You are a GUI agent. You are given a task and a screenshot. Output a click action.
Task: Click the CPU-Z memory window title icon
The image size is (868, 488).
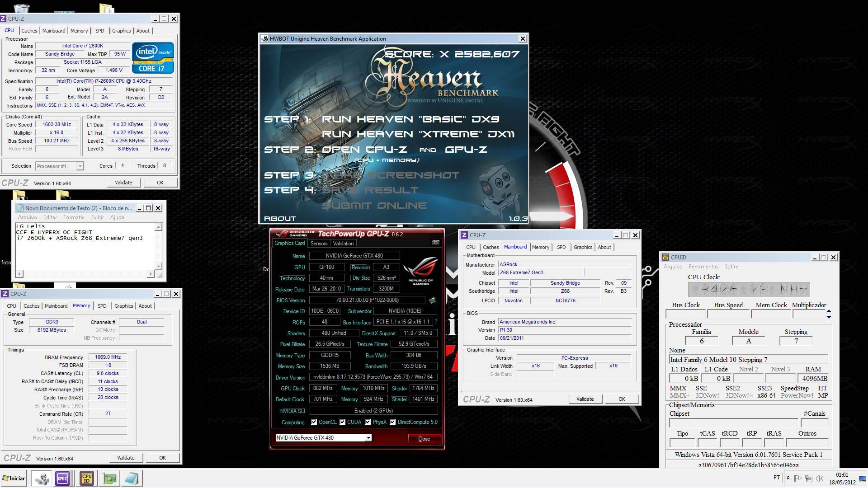tap(5, 294)
